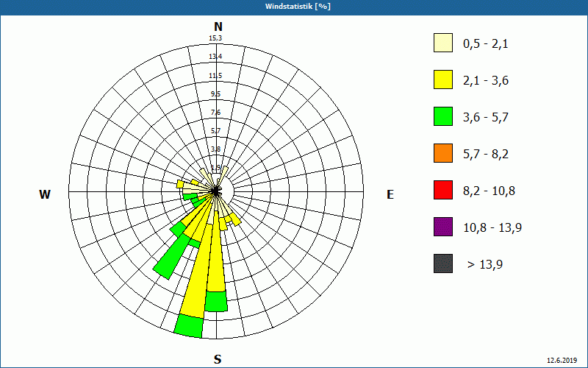This screenshot has height=368, width=588.
Task: Click the W compass label
Action: click(45, 194)
